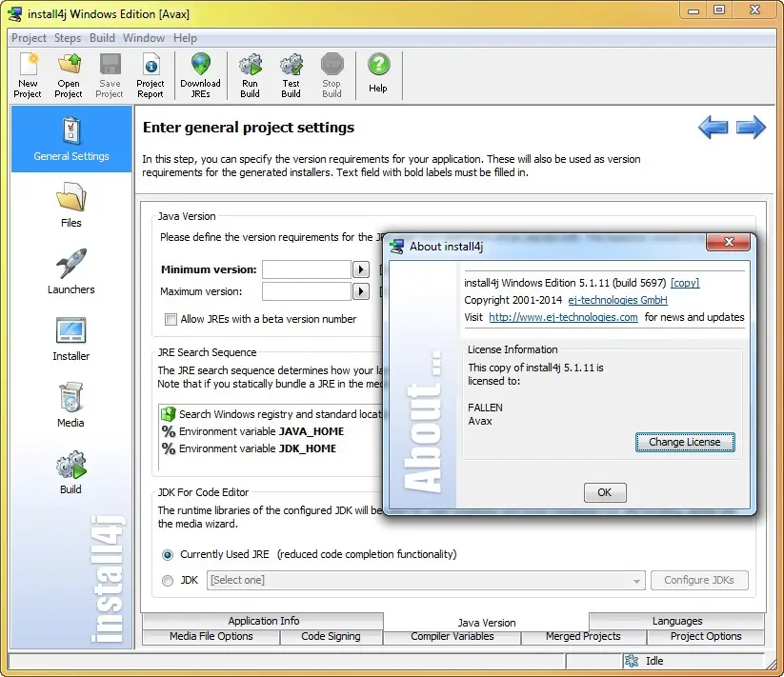Switch to Media File Options tab
The image size is (784, 677).
pos(211,636)
